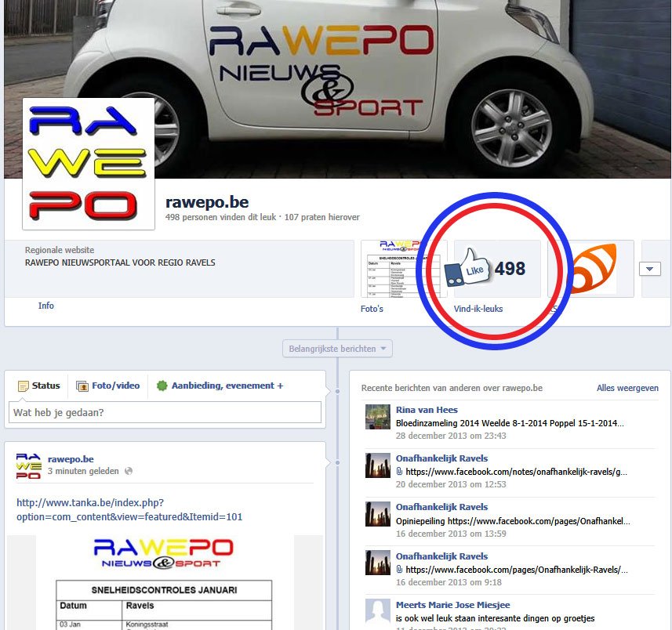This screenshot has height=630, width=672.
Task: Open Onafhankelijk Ravels name above Opiniepeiling
Action: (x=441, y=507)
